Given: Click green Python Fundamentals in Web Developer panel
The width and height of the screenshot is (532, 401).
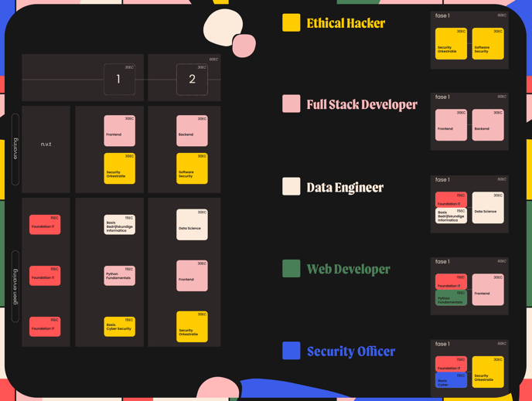Looking at the screenshot, I should 451,297.
